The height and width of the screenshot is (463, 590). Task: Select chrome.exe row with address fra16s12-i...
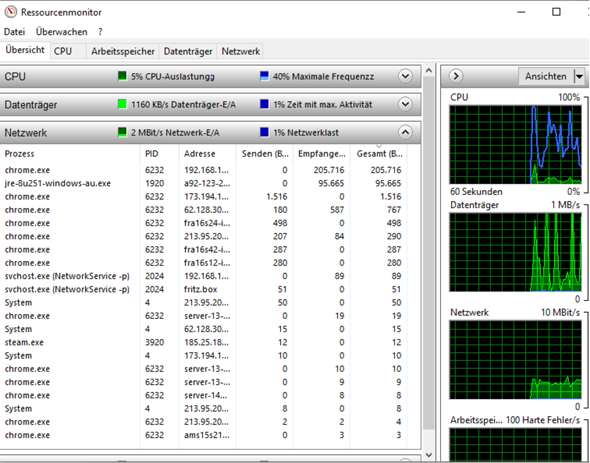coord(203,263)
